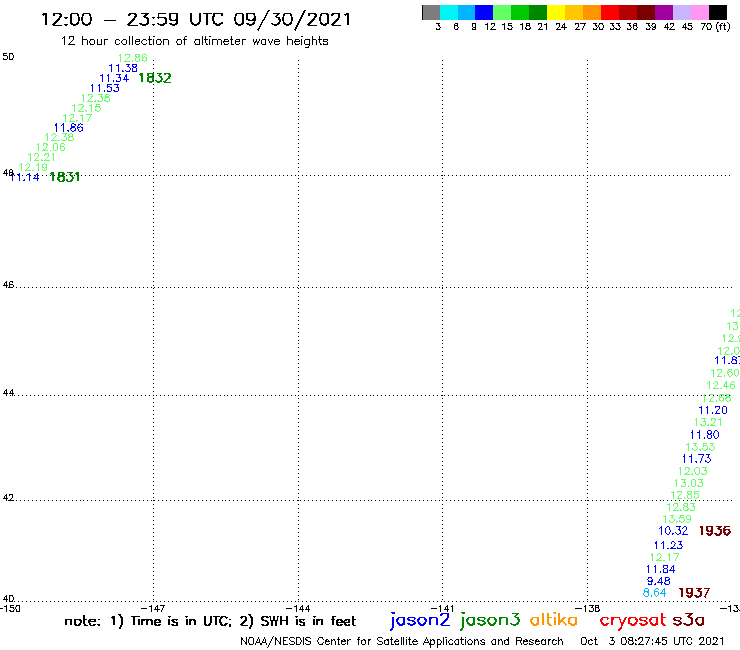Viewport: 740px width, 650px height.
Task: Click the 1936 pass time label
Action: click(715, 531)
